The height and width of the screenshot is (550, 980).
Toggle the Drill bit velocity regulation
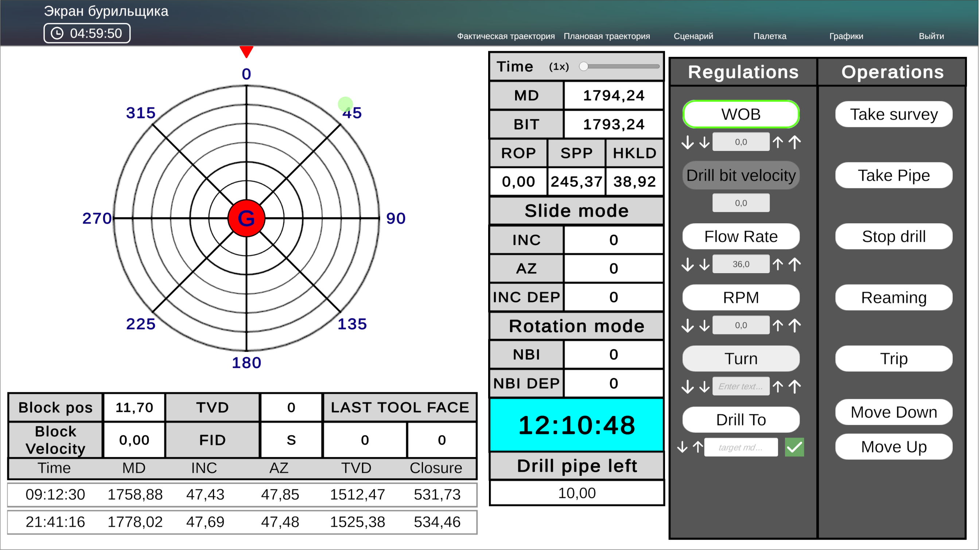pyautogui.click(x=741, y=176)
